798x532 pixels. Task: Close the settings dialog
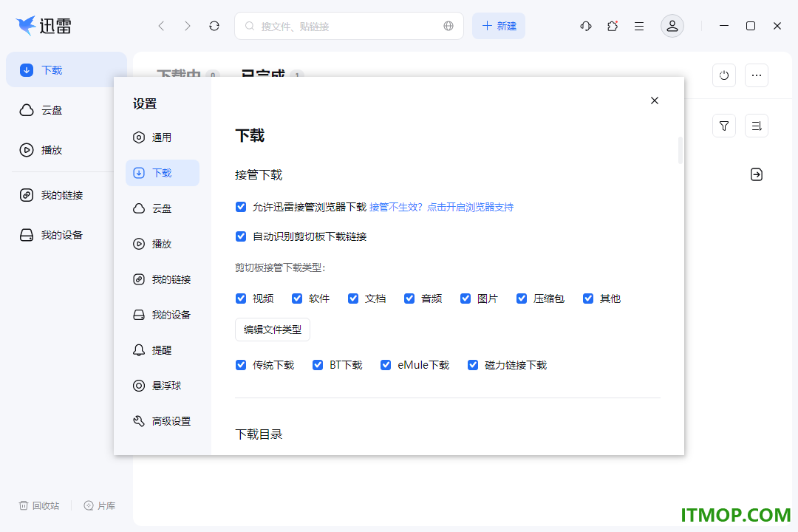pyautogui.click(x=655, y=100)
